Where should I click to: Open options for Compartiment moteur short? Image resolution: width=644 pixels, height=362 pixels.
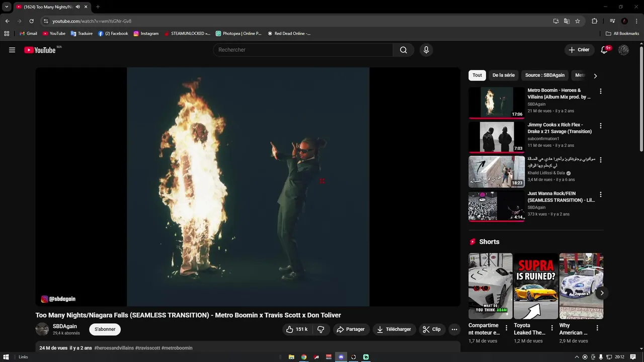click(507, 328)
